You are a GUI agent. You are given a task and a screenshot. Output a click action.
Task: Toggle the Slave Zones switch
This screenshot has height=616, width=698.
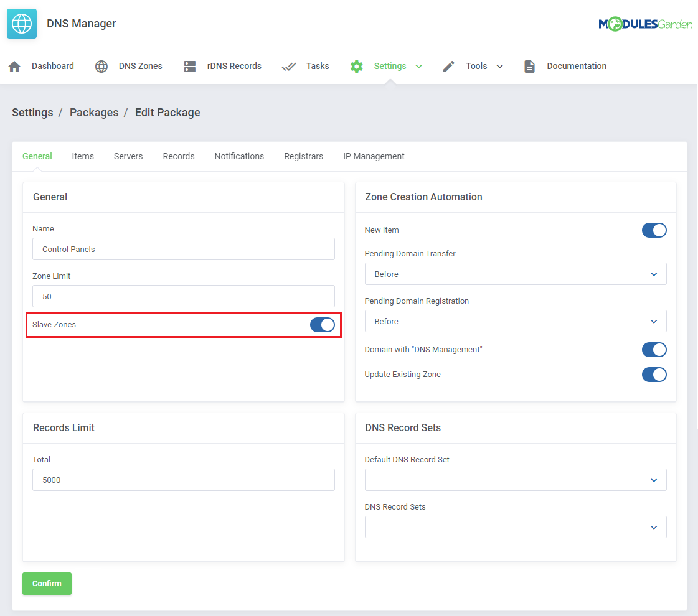coord(323,325)
